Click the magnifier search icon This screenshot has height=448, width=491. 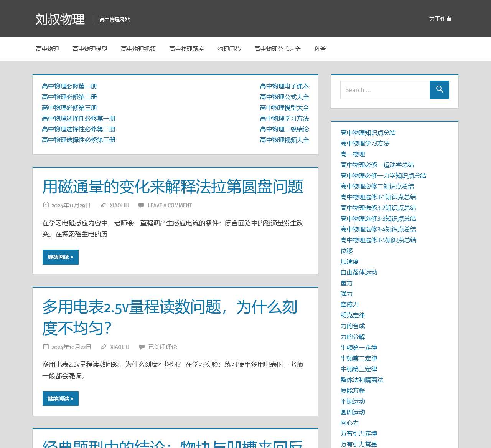439,89
